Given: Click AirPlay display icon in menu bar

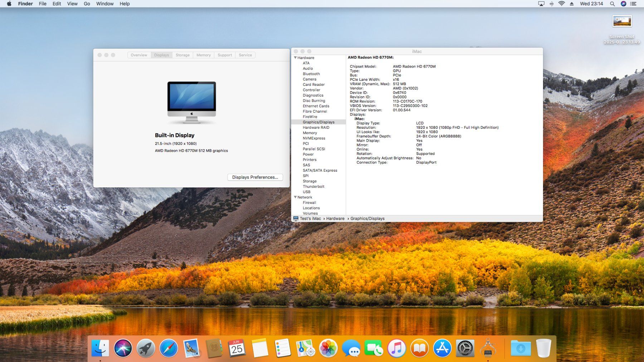Looking at the screenshot, I should [x=541, y=4].
